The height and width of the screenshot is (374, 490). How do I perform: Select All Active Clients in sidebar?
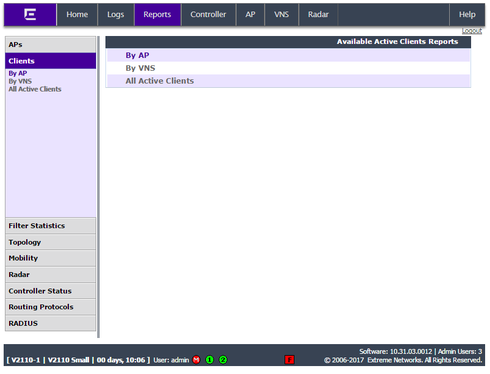click(x=35, y=89)
